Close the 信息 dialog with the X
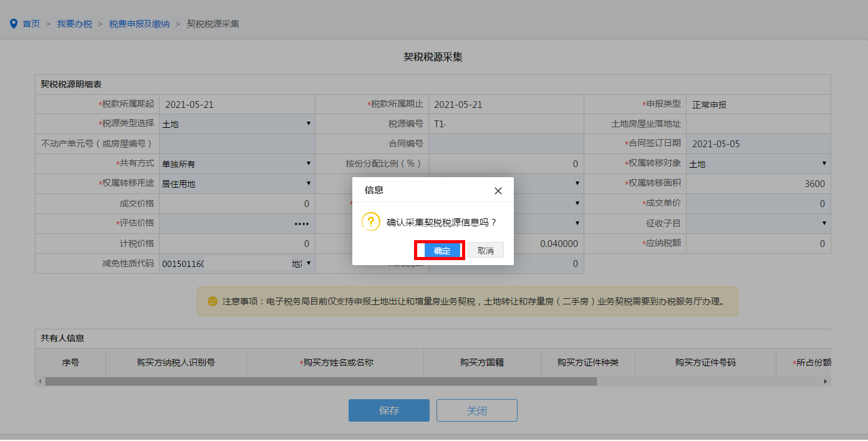Screen dimensions: 868x441 [498, 191]
